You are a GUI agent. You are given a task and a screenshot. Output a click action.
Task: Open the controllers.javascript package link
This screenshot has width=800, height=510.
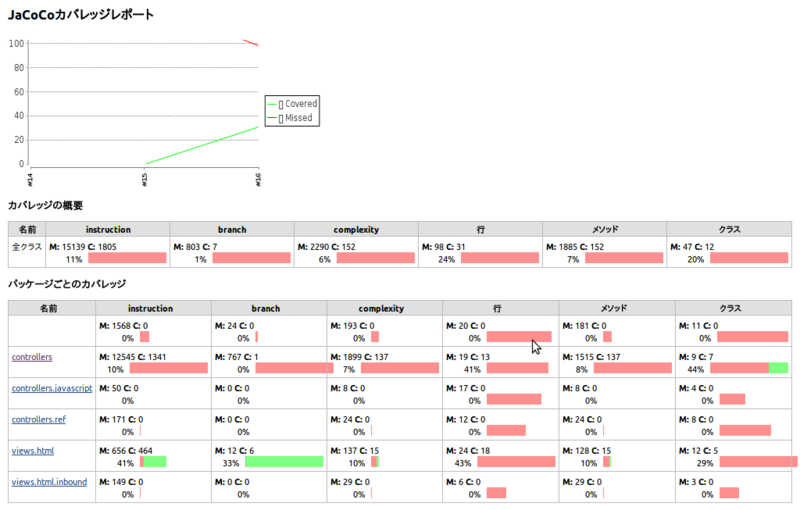pyautogui.click(x=52, y=388)
